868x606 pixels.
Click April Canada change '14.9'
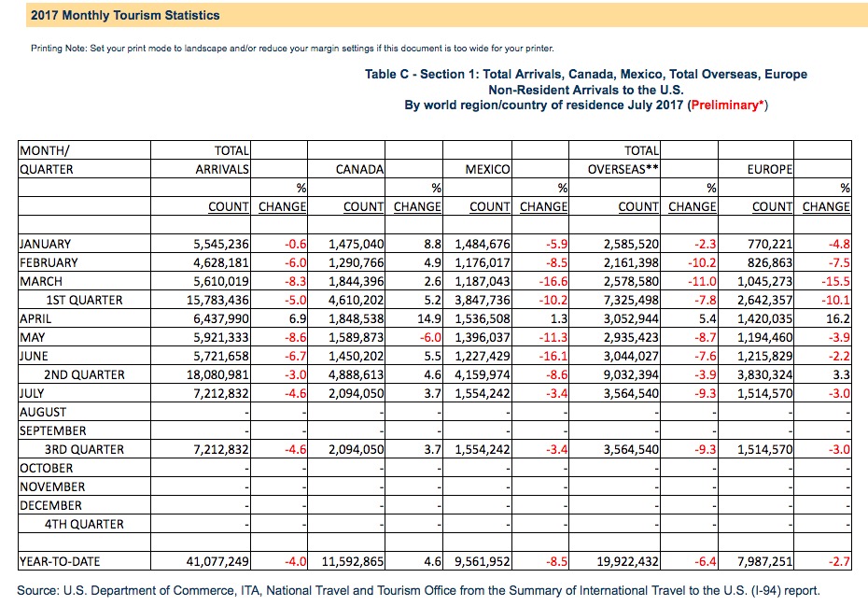point(429,319)
